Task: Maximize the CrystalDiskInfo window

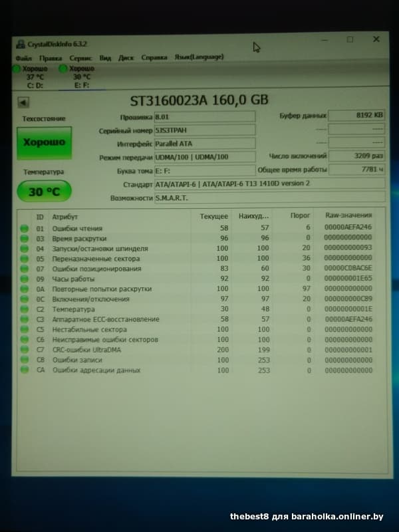Action: 350,40
